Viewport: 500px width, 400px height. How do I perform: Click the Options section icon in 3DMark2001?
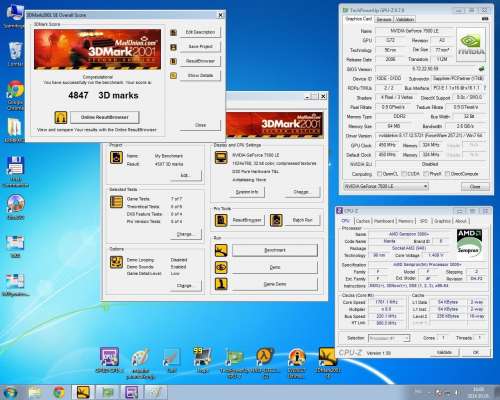[116, 262]
